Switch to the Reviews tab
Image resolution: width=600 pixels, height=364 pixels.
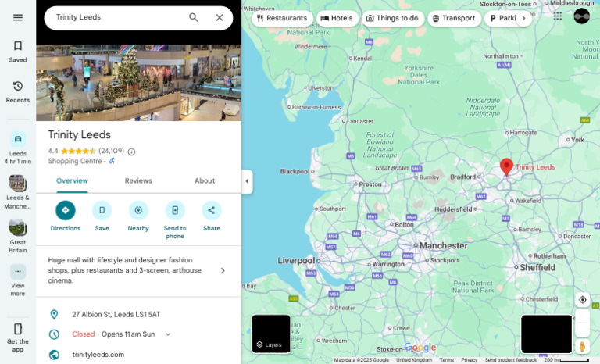138,180
